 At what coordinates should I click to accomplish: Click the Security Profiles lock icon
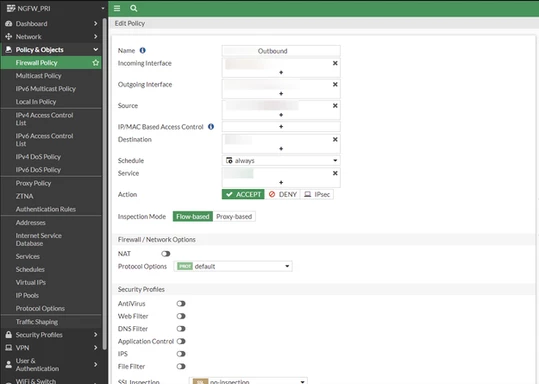tap(9, 335)
